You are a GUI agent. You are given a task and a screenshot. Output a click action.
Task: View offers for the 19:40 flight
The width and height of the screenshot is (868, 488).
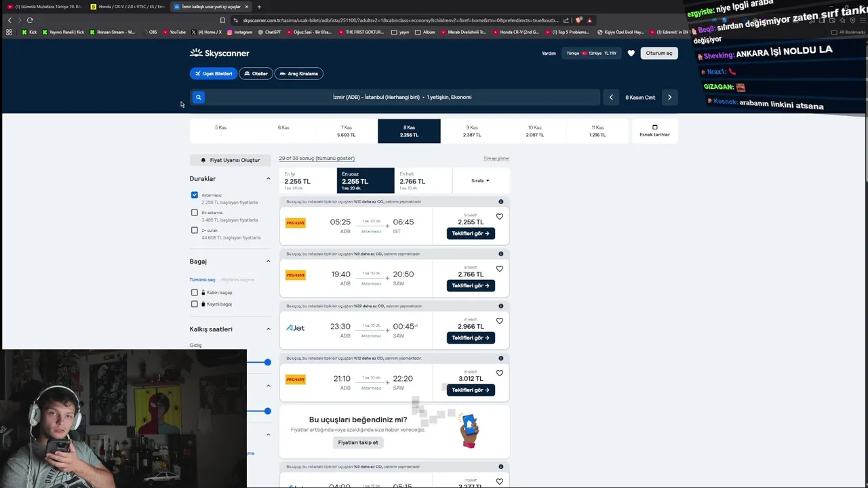(471, 285)
